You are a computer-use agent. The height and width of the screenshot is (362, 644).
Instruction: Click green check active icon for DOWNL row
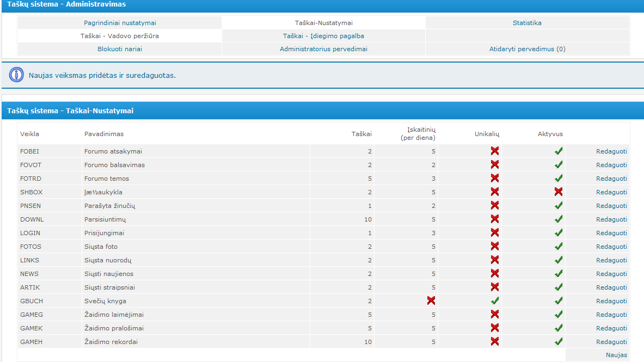[558, 219]
